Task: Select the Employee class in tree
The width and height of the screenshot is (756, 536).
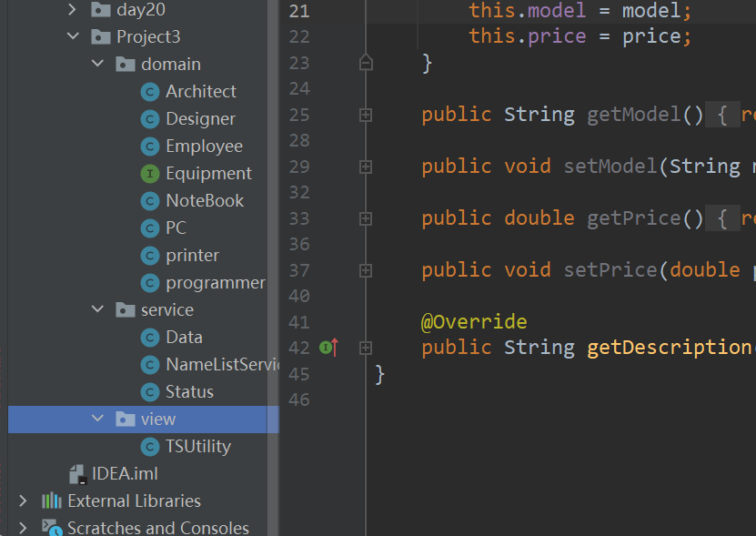Action: [204, 147]
